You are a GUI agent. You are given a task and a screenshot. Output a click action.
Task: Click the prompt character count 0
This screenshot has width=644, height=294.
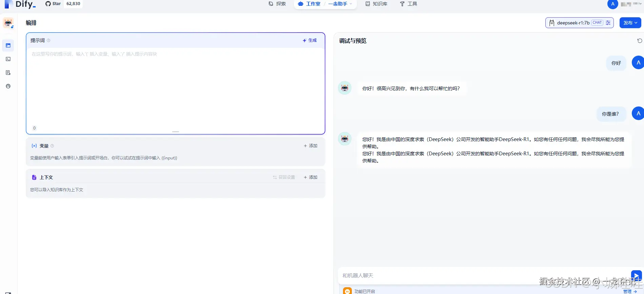[x=34, y=128]
